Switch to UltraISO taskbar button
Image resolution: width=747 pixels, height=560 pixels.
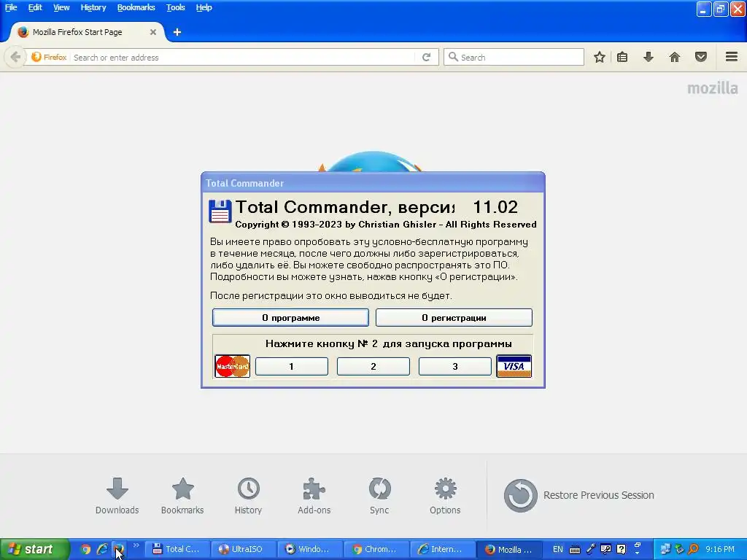(242, 549)
